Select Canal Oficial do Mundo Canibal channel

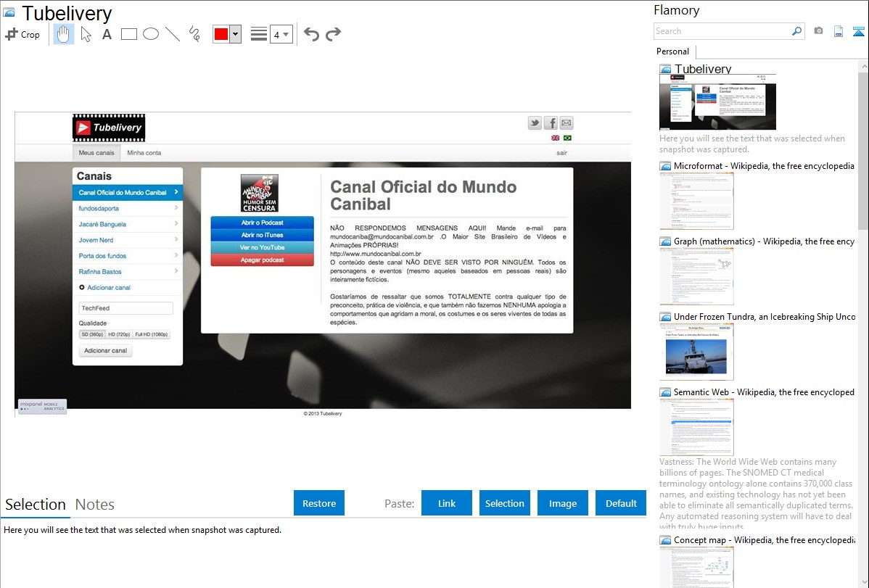tap(128, 192)
